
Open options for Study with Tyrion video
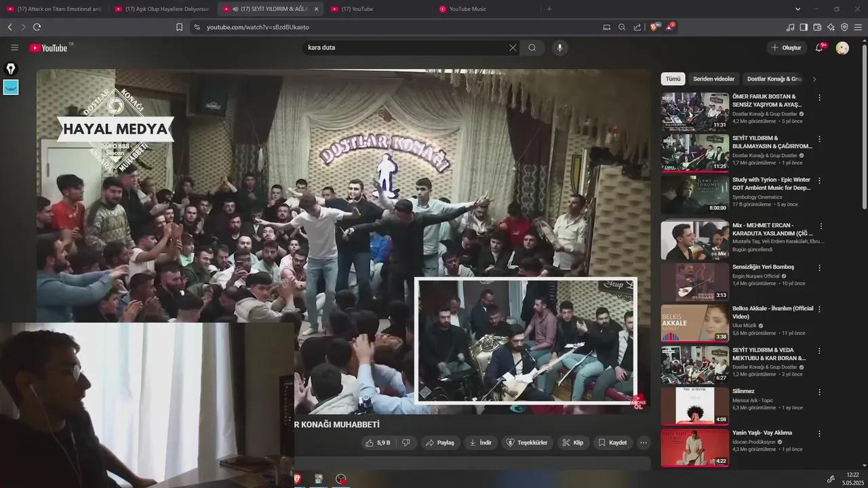[819, 181]
